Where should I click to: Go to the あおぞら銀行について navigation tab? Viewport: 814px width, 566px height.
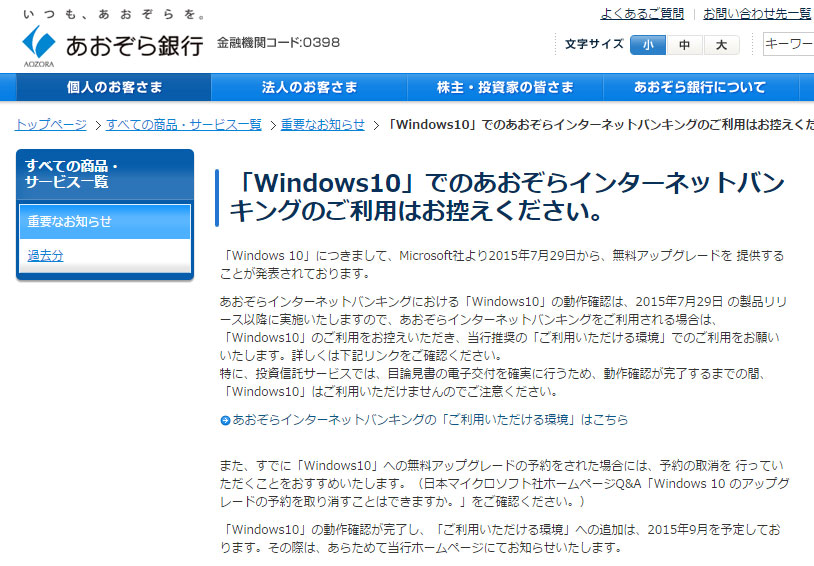[x=700, y=87]
